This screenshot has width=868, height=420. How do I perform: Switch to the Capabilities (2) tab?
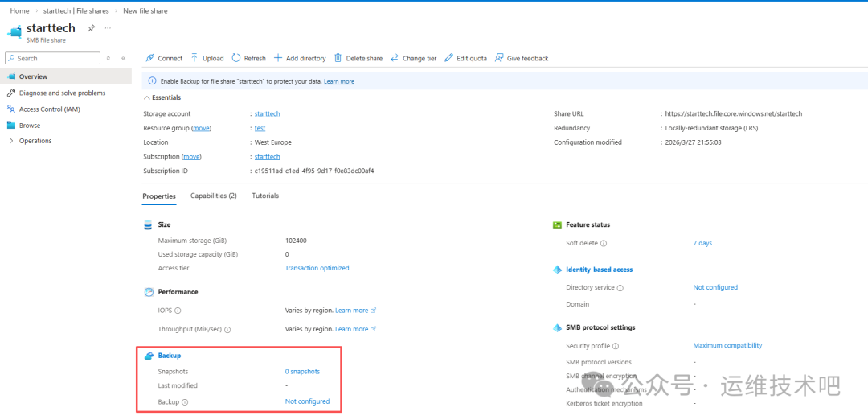tap(214, 196)
